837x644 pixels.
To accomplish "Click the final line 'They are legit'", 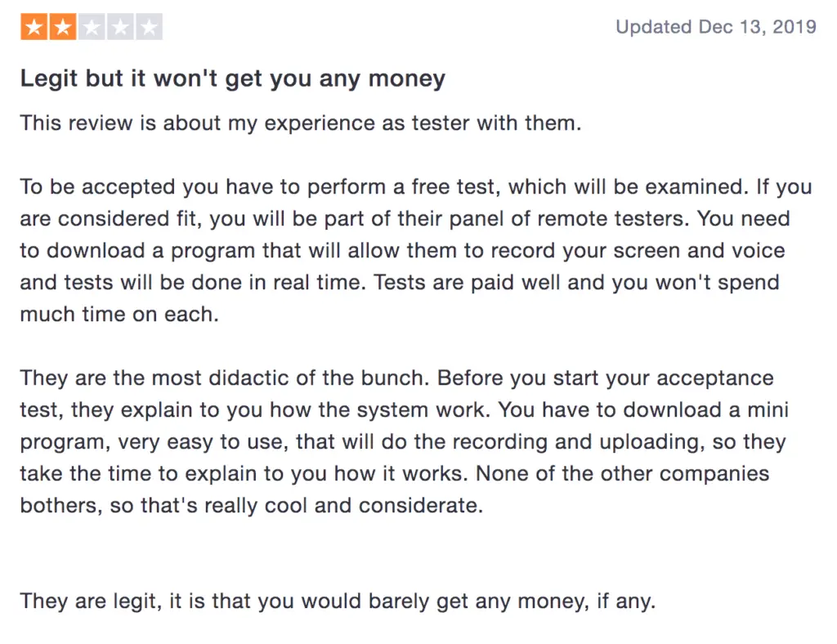I will 338,602.
